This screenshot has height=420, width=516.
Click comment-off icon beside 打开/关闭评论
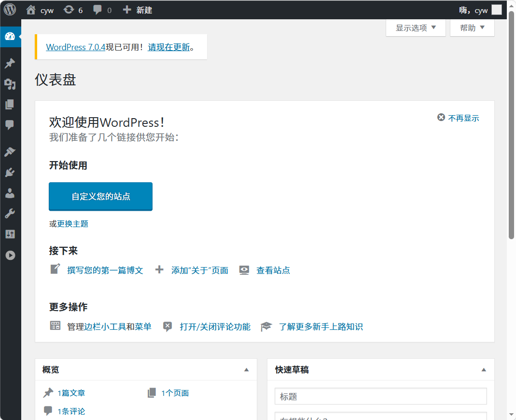pyautogui.click(x=167, y=326)
